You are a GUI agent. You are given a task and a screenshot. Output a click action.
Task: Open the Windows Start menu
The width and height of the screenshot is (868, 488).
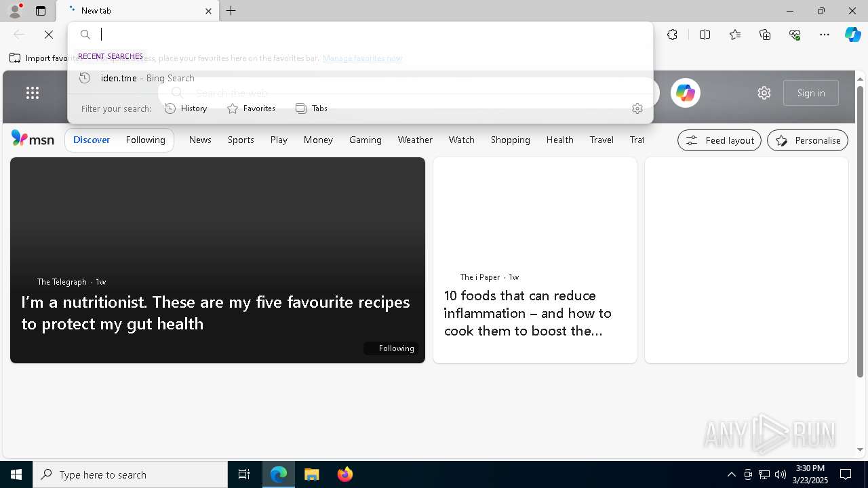[x=16, y=474]
